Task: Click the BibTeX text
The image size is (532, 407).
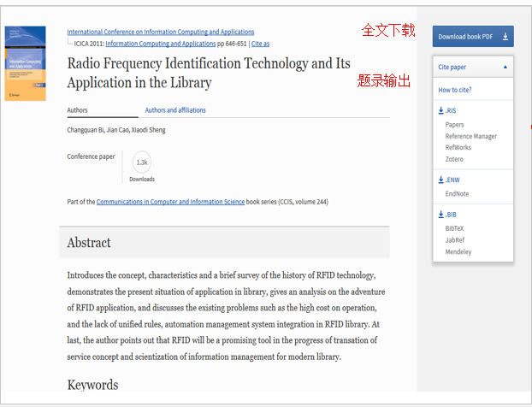Action: (454, 228)
